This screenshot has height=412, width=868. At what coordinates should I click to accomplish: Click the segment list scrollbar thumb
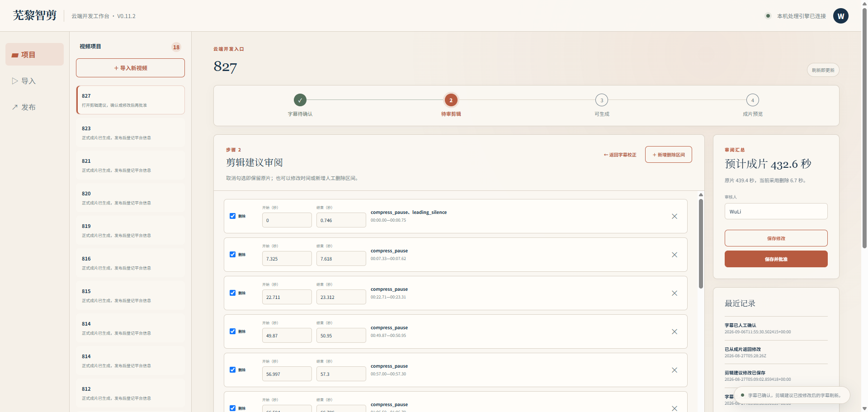point(701,243)
